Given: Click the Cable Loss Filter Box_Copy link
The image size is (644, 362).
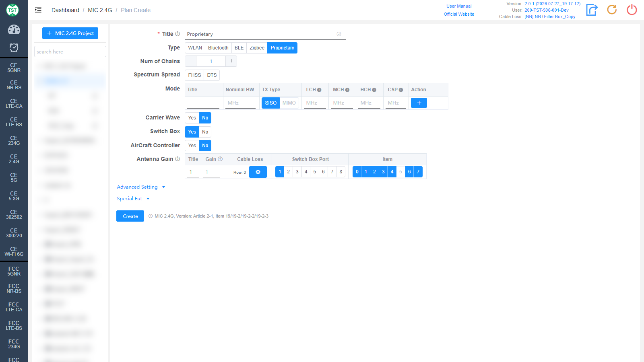Looking at the screenshot, I should click(550, 16).
